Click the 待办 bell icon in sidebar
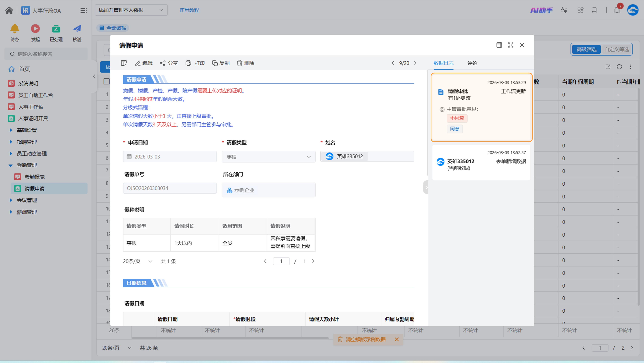Screen dimensions: 644x363 [14, 29]
